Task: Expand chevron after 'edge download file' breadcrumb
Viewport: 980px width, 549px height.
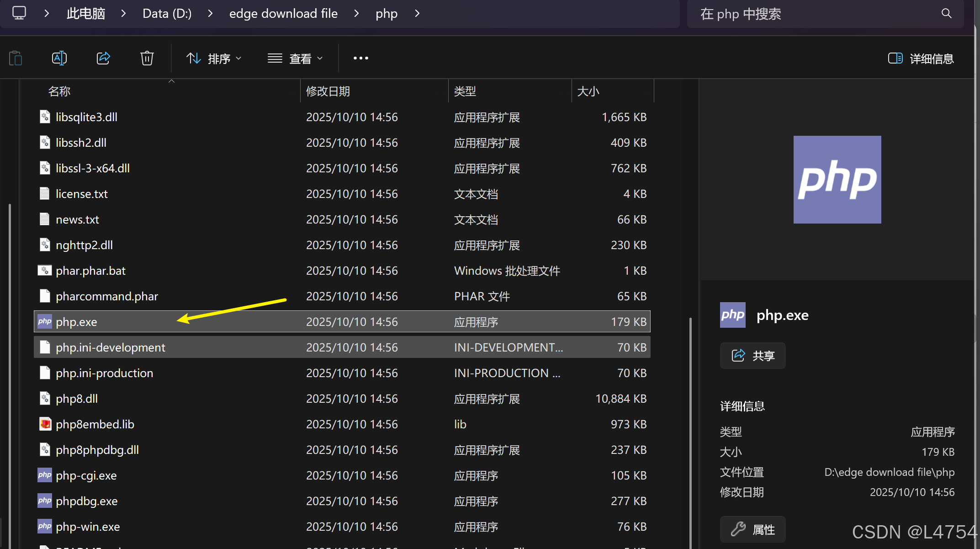Action: tap(356, 14)
